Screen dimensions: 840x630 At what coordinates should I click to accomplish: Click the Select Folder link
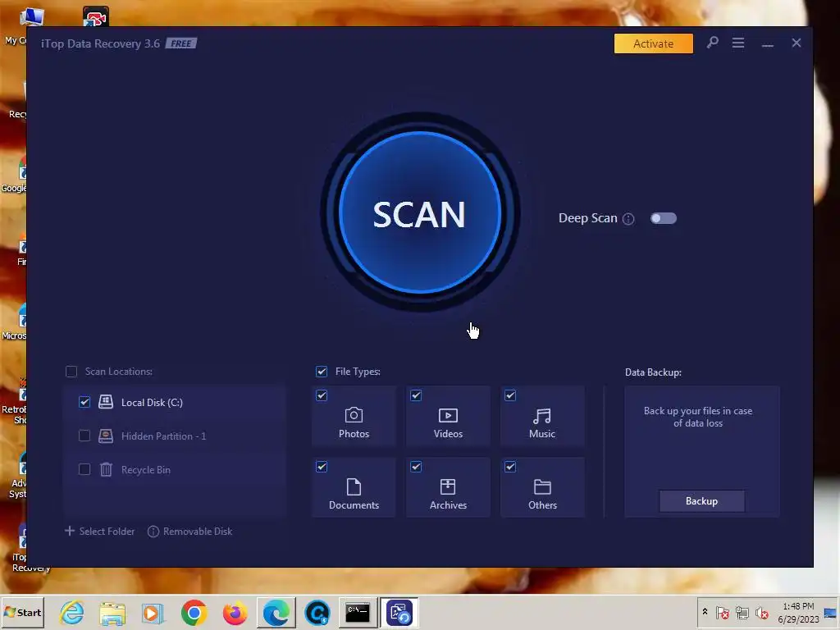pyautogui.click(x=99, y=531)
